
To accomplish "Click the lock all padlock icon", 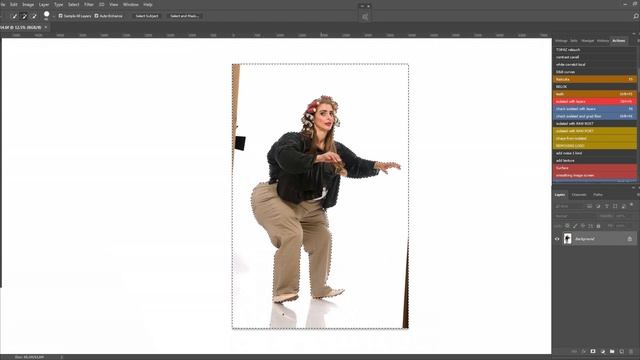I will pos(598,226).
